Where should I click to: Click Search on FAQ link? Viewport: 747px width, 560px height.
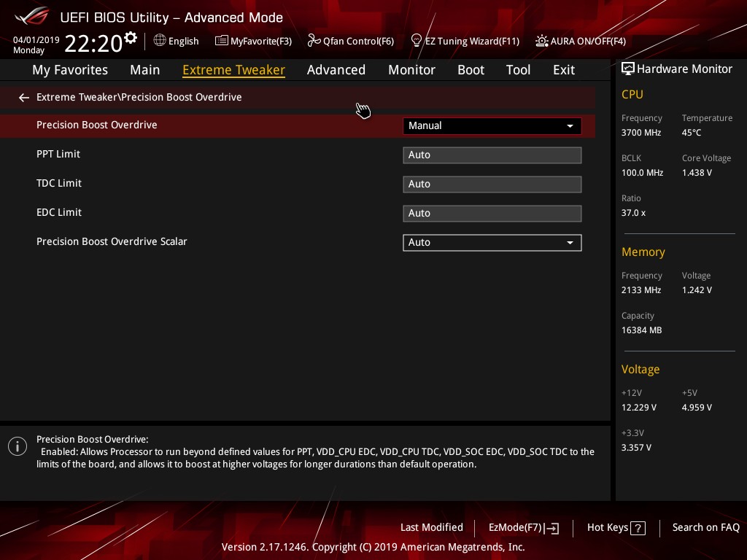[705, 527]
